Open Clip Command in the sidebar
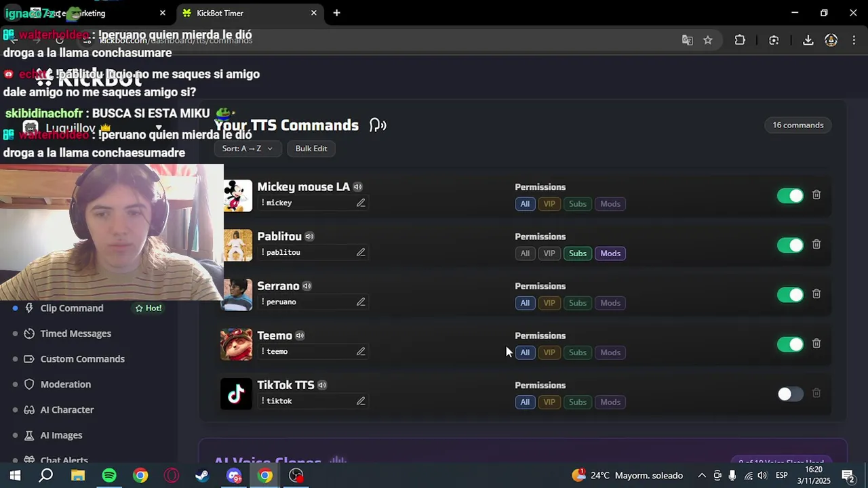This screenshot has height=488, width=868. (72, 308)
